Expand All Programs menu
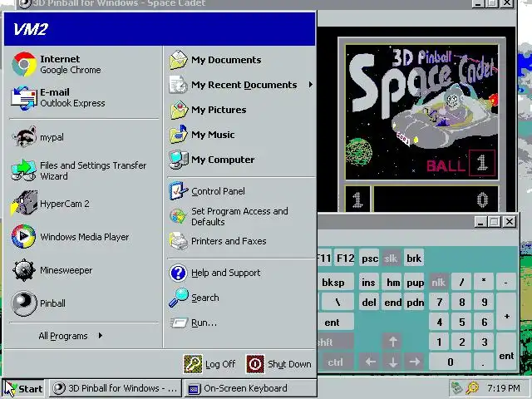The image size is (532, 399). tap(71, 336)
